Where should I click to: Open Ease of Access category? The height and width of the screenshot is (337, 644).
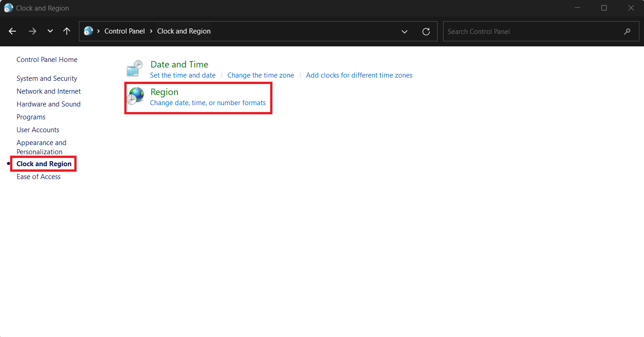39,177
